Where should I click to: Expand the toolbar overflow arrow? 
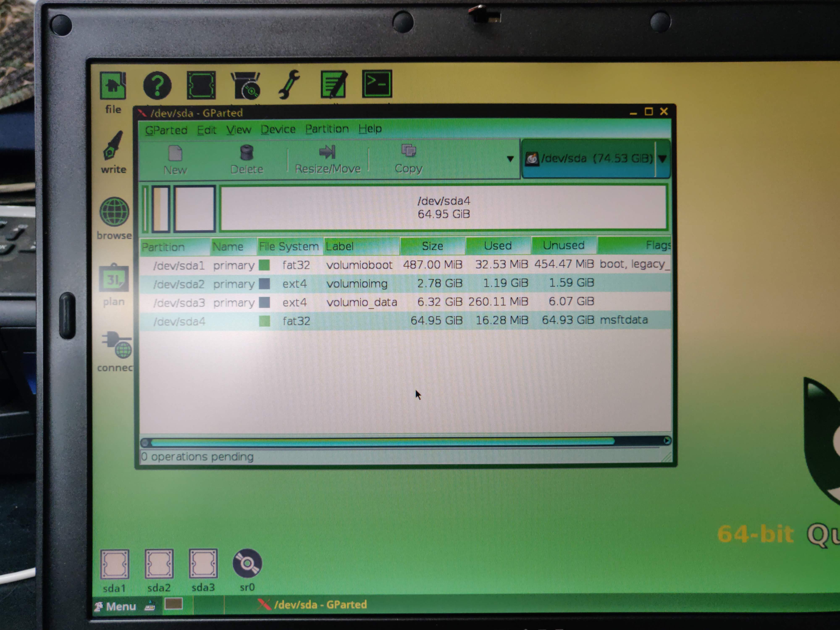[x=510, y=159]
